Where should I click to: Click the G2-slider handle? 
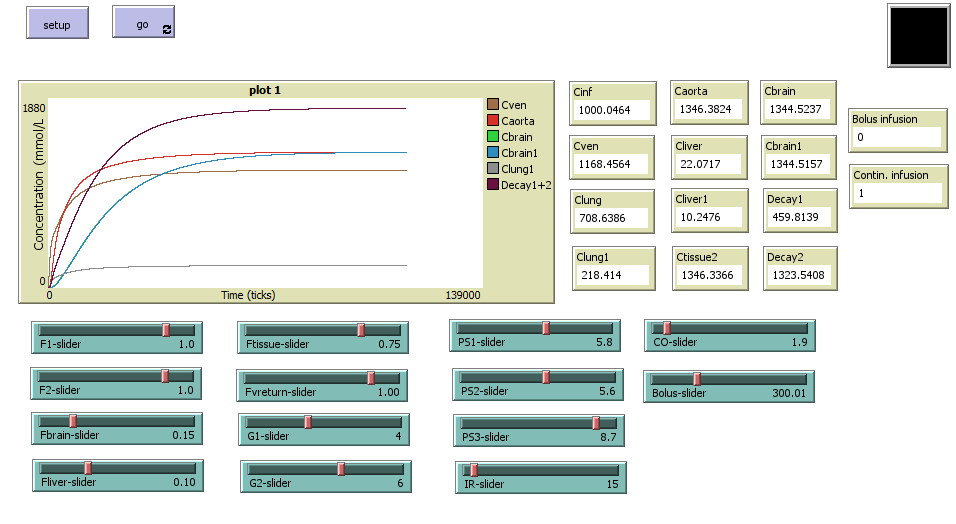coord(341,469)
